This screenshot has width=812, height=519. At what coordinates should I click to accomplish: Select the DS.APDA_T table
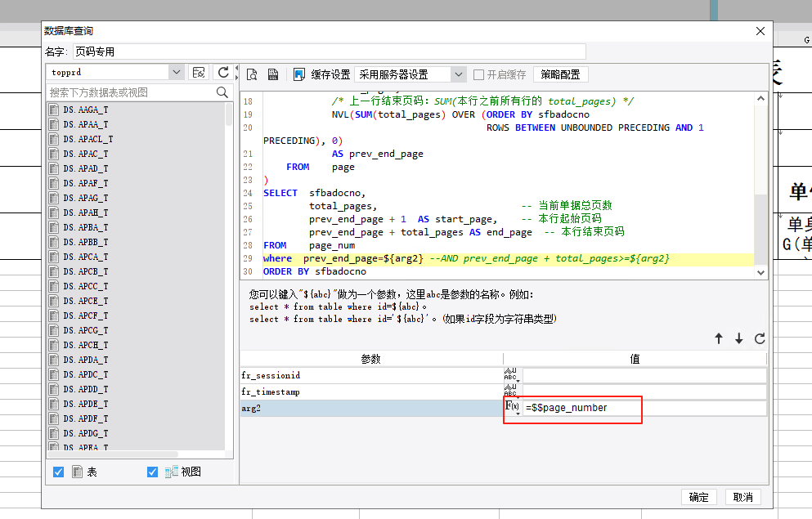(85, 360)
